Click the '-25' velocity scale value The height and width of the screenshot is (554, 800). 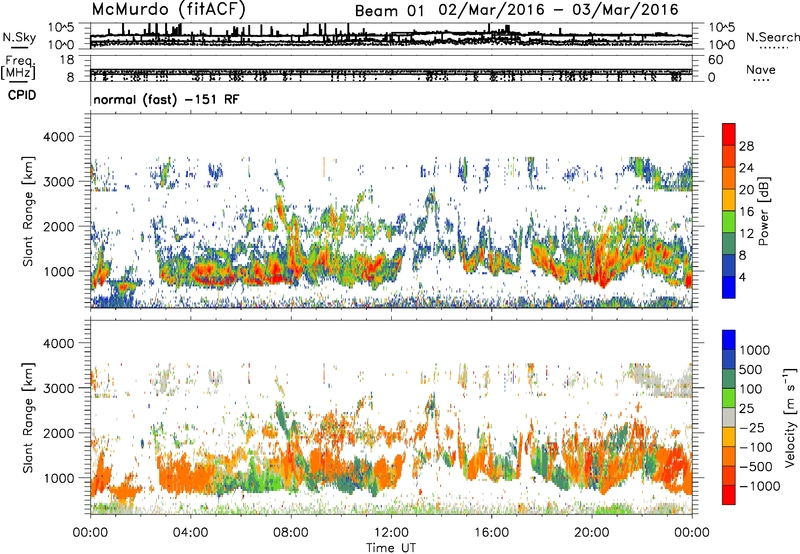pos(752,428)
